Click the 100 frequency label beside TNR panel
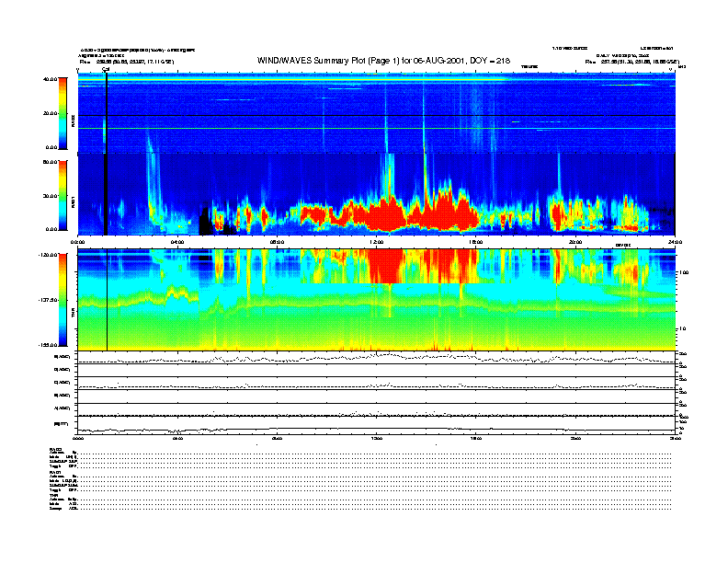The image size is (728, 563). (x=684, y=272)
